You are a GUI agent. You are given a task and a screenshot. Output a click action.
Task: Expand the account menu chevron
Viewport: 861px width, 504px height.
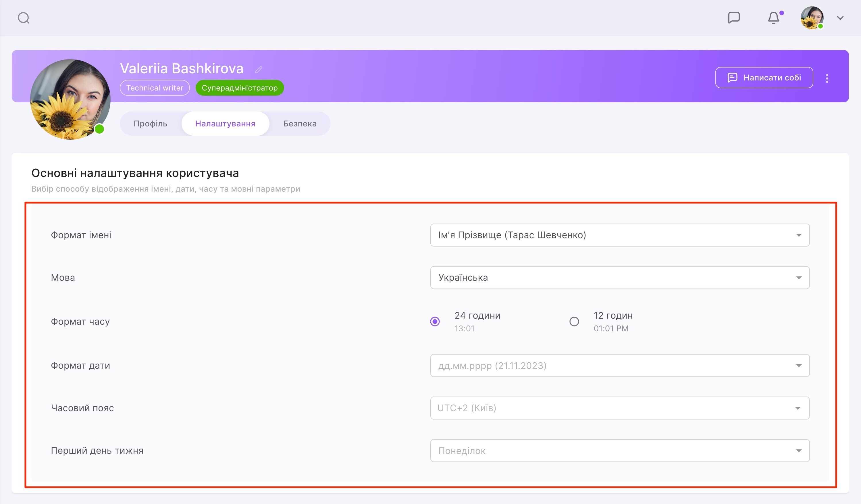coord(840,18)
